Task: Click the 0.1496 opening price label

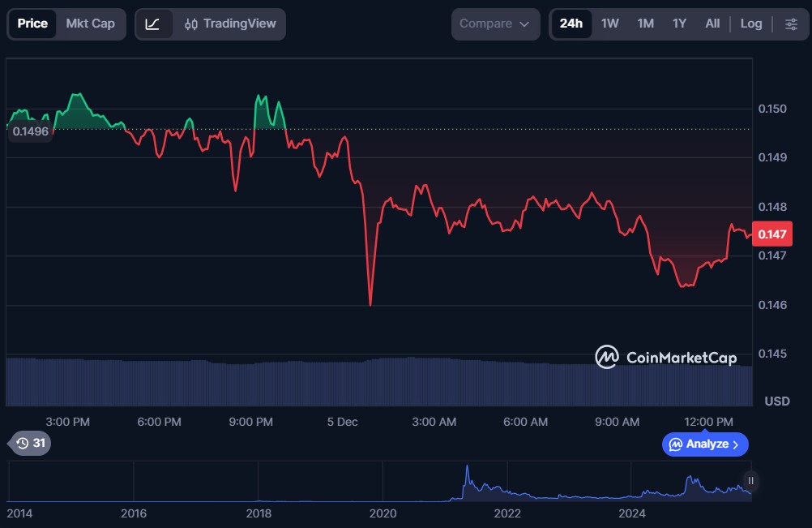Action: [x=30, y=131]
